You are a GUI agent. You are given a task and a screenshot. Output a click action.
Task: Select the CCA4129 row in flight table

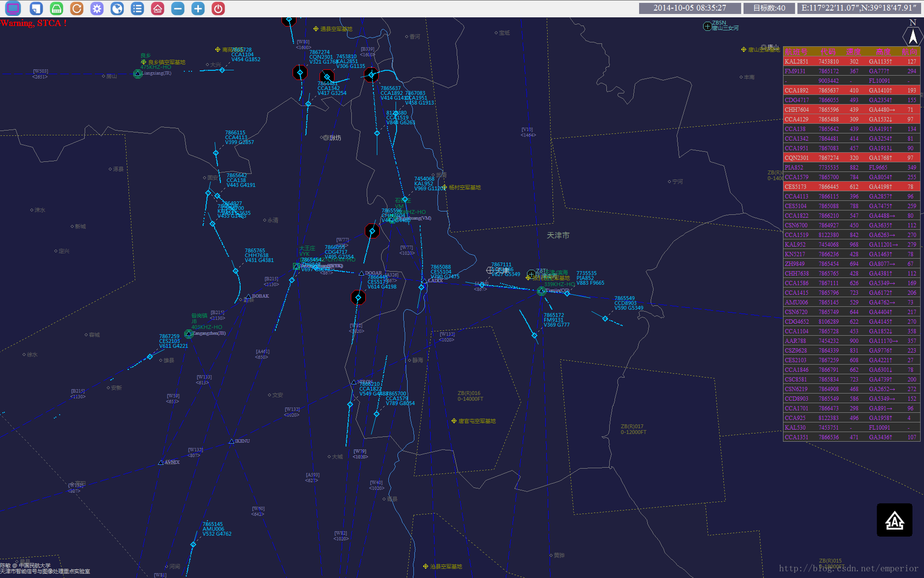[x=852, y=119]
